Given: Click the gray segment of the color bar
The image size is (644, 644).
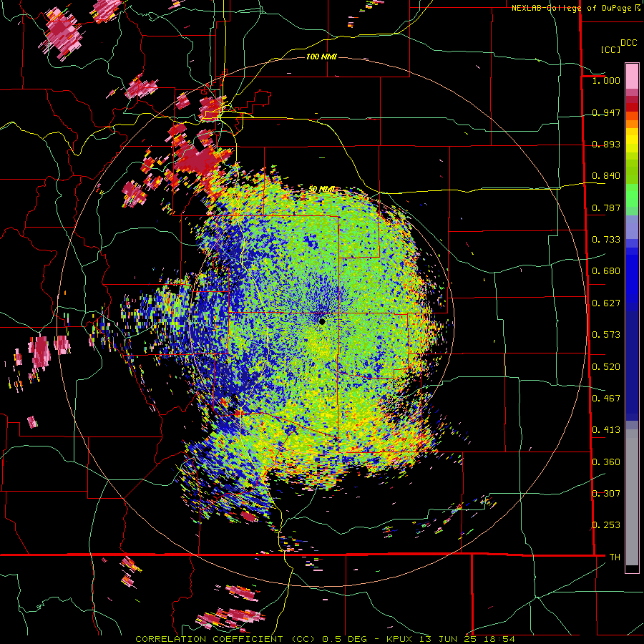Looking at the screenshot, I should pyautogui.click(x=632, y=497).
